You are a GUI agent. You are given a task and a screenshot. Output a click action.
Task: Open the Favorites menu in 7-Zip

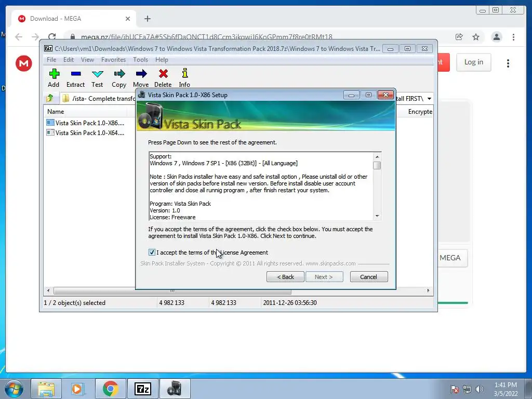click(x=113, y=59)
